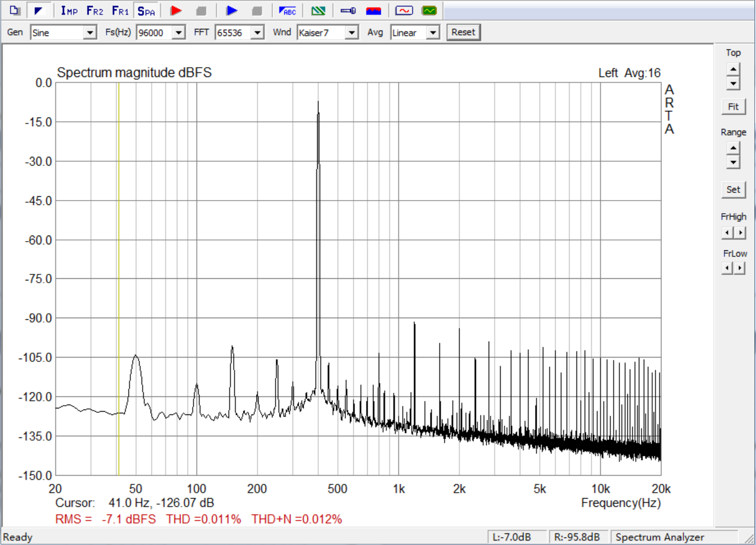Open the Fs(Hz) sampling rate dropdown
This screenshot has height=545, width=756.
(x=179, y=33)
